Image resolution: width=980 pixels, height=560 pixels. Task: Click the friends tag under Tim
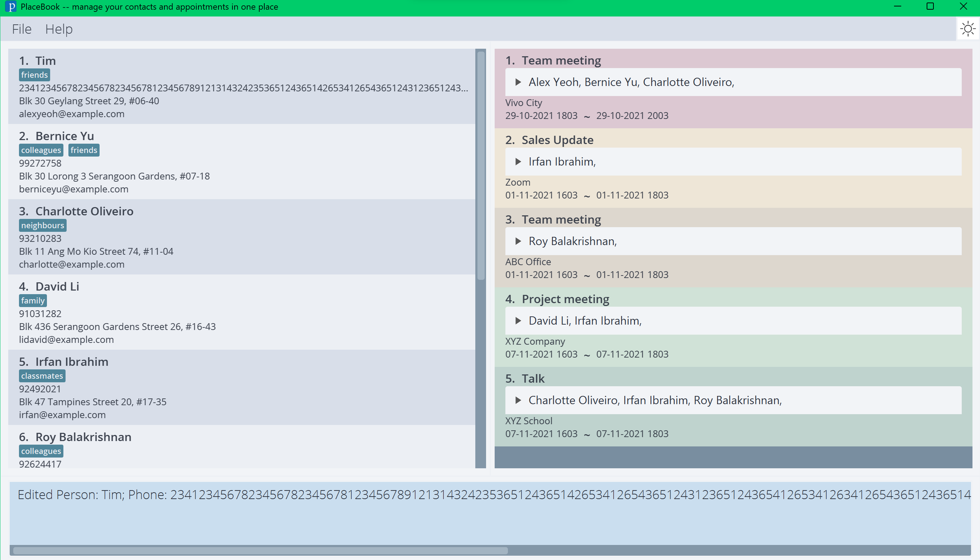[34, 75]
